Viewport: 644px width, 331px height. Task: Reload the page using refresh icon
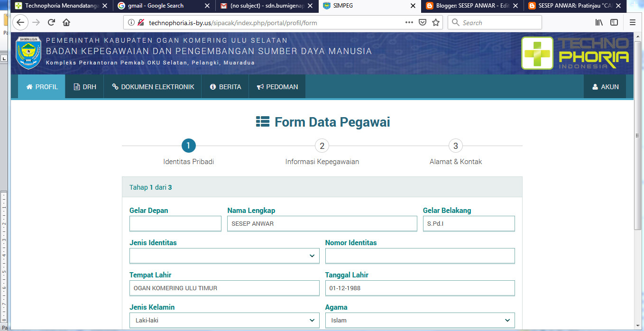point(51,22)
